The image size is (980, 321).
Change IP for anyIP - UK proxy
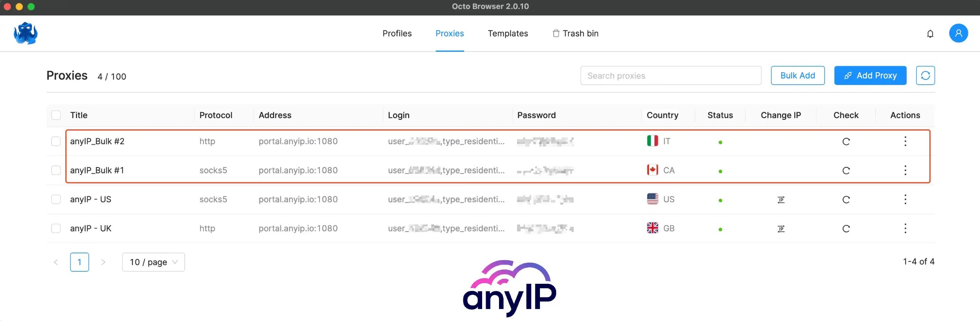coord(781,229)
